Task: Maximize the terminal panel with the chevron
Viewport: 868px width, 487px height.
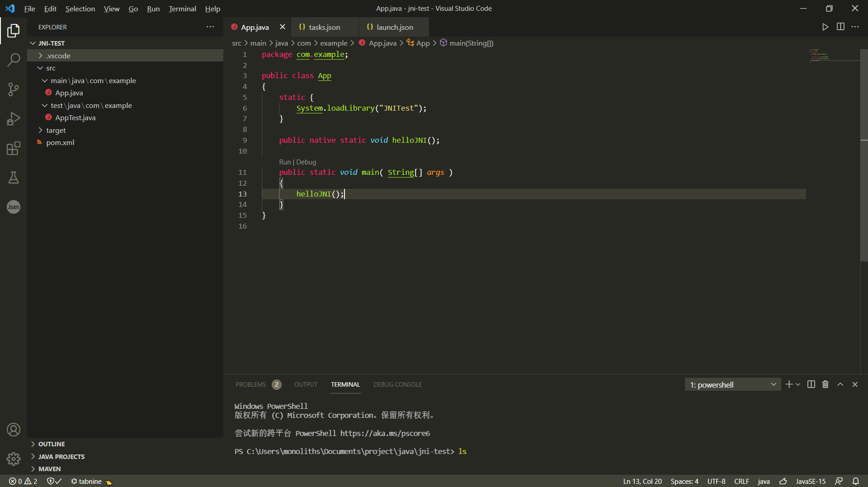Action: coord(840,384)
